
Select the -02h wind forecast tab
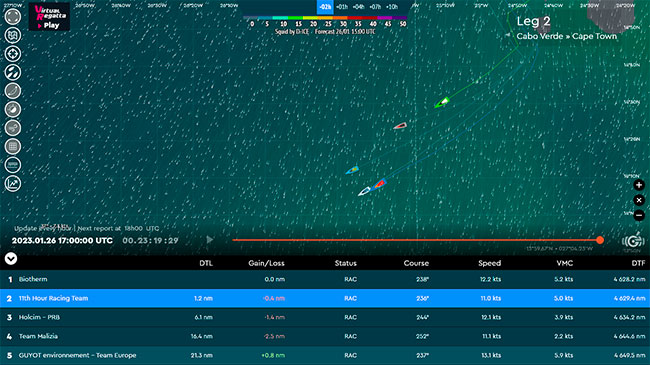pyautogui.click(x=325, y=7)
